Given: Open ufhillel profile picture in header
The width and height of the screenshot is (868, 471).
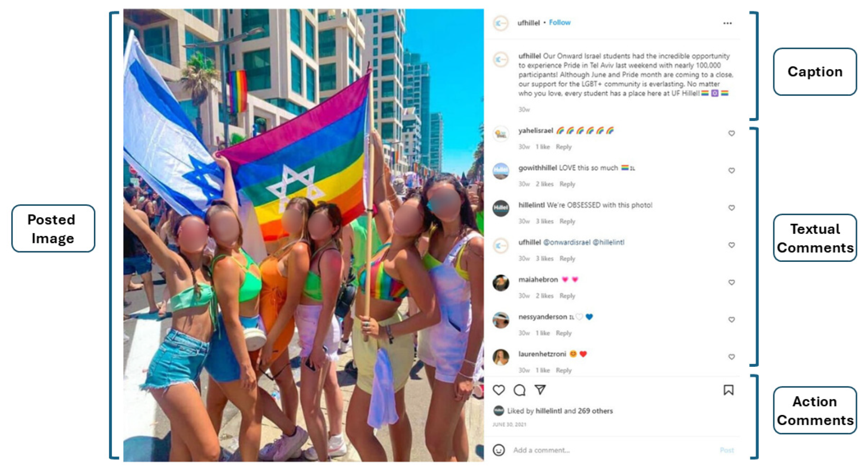Looking at the screenshot, I should tap(501, 23).
